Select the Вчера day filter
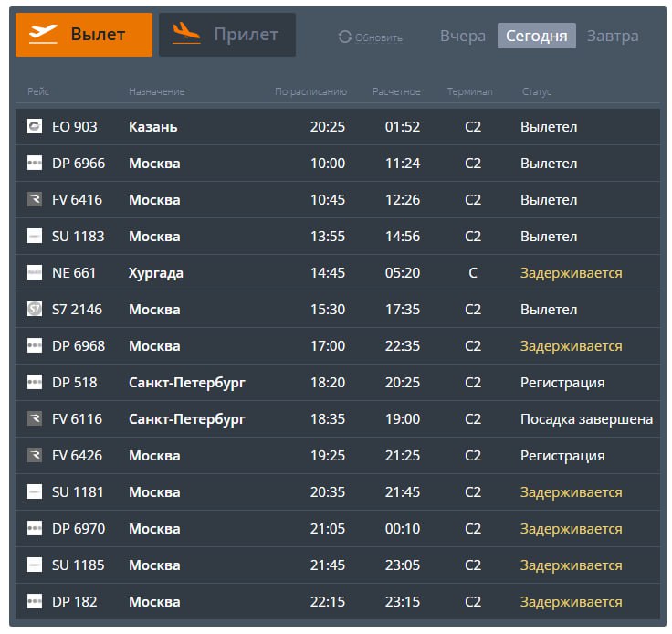The height and width of the screenshot is (634, 672). click(462, 37)
